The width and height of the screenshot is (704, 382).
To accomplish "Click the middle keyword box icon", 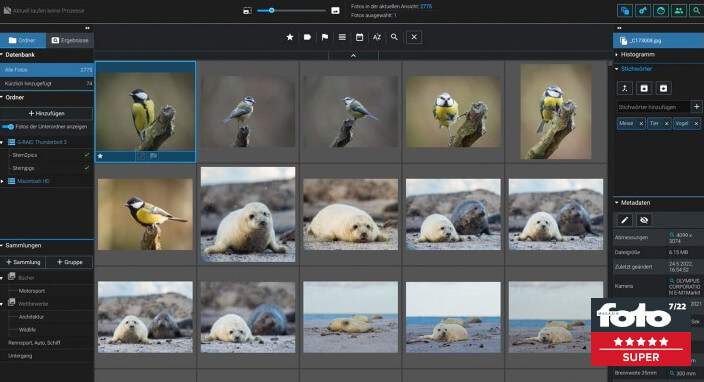I will [x=644, y=88].
